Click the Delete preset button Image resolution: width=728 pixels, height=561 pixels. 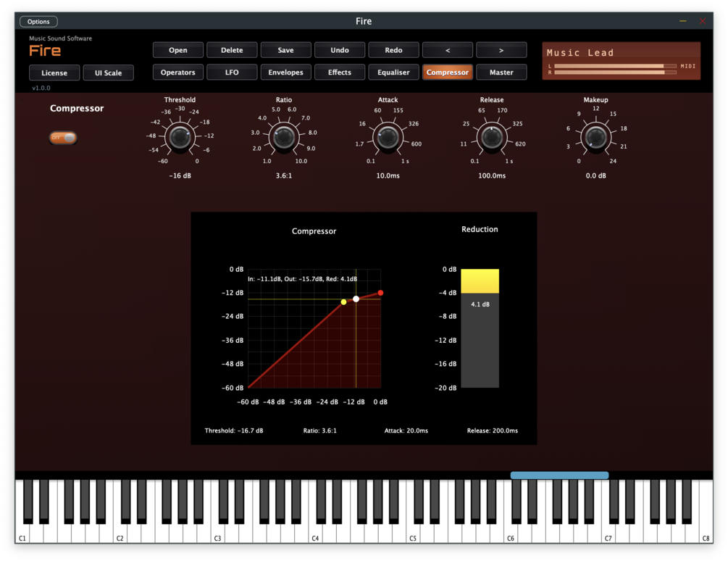(232, 50)
